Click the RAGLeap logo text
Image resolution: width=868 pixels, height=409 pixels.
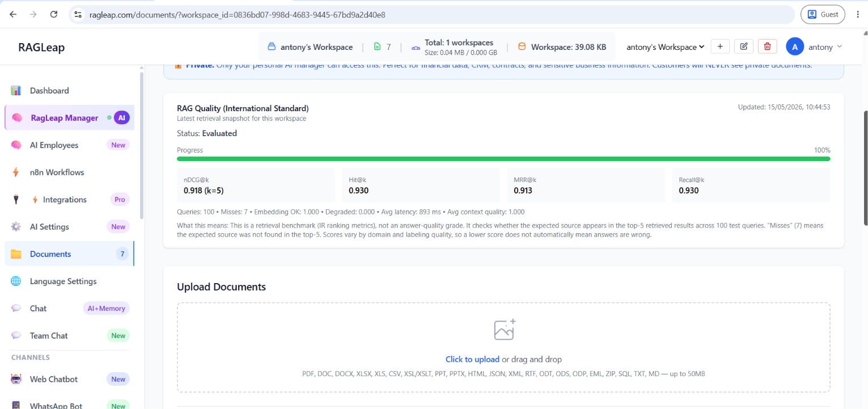pyautogui.click(x=41, y=47)
